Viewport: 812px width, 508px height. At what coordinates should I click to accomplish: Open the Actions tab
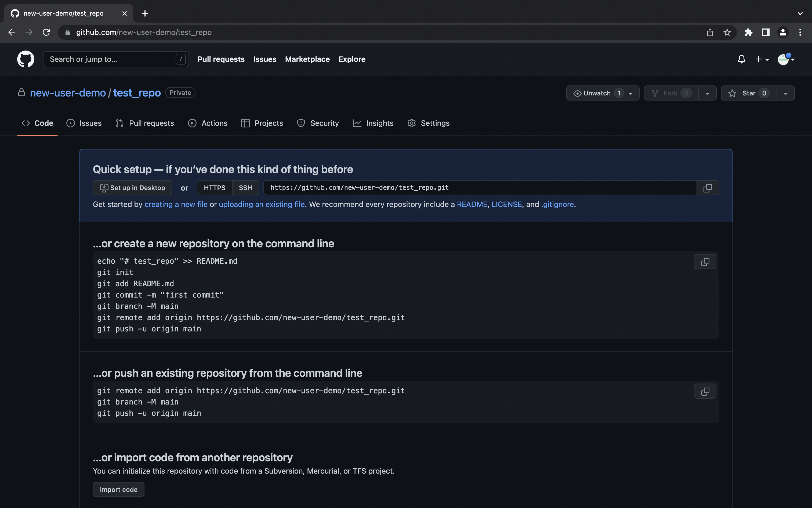[208, 123]
